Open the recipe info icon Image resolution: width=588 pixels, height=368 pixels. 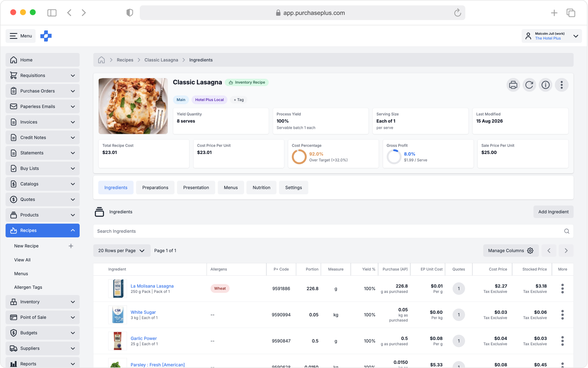(545, 85)
